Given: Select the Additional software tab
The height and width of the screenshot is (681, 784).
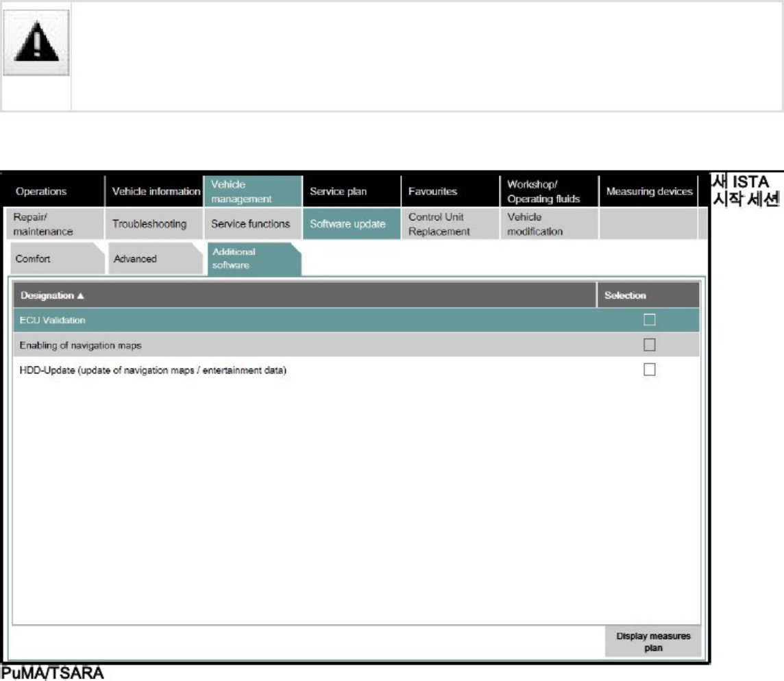Looking at the screenshot, I should tap(254, 259).
